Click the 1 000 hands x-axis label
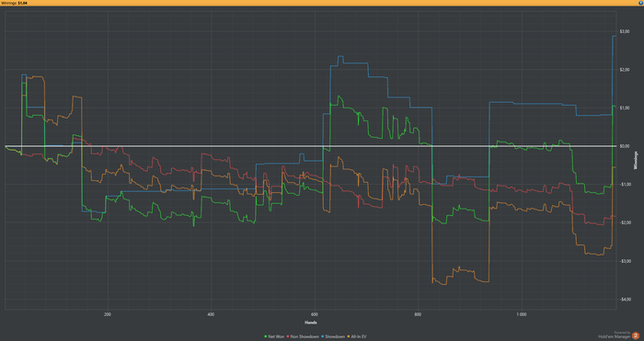 coord(521,314)
